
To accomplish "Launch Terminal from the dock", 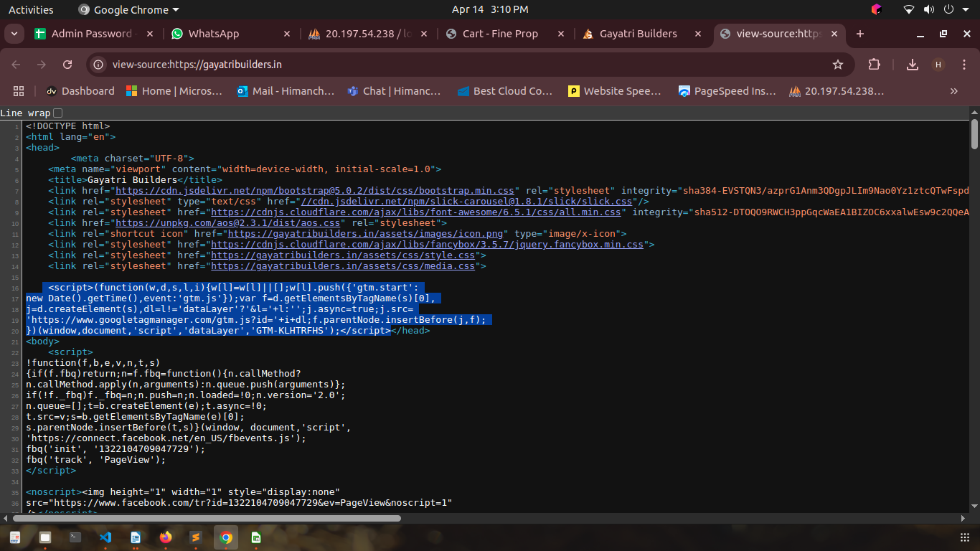I will 75,537.
